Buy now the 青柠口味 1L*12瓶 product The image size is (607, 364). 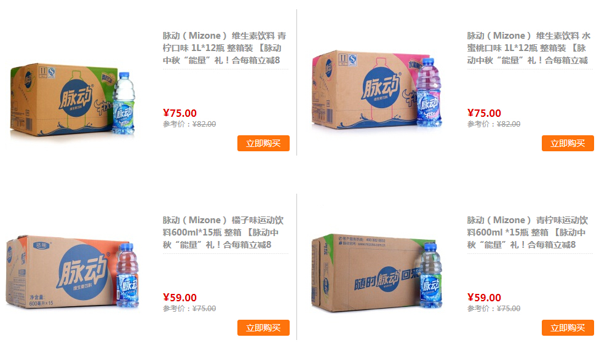coord(263,143)
